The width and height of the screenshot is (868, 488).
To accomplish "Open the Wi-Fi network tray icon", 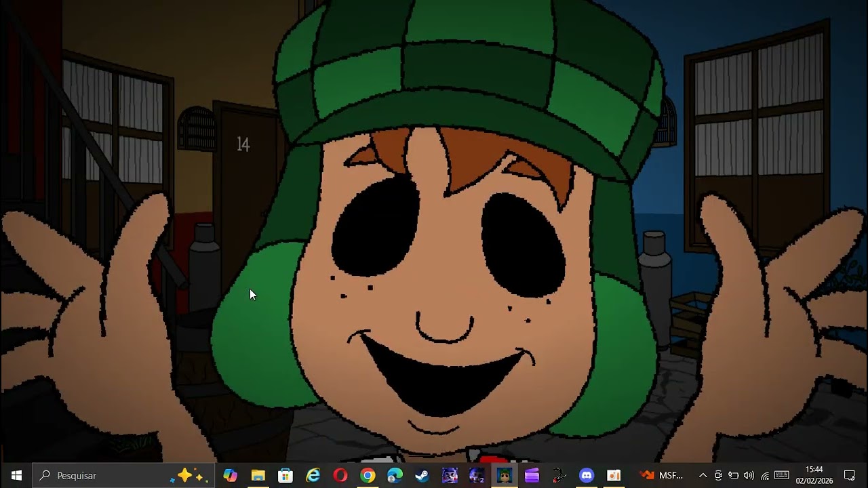I will (765, 476).
